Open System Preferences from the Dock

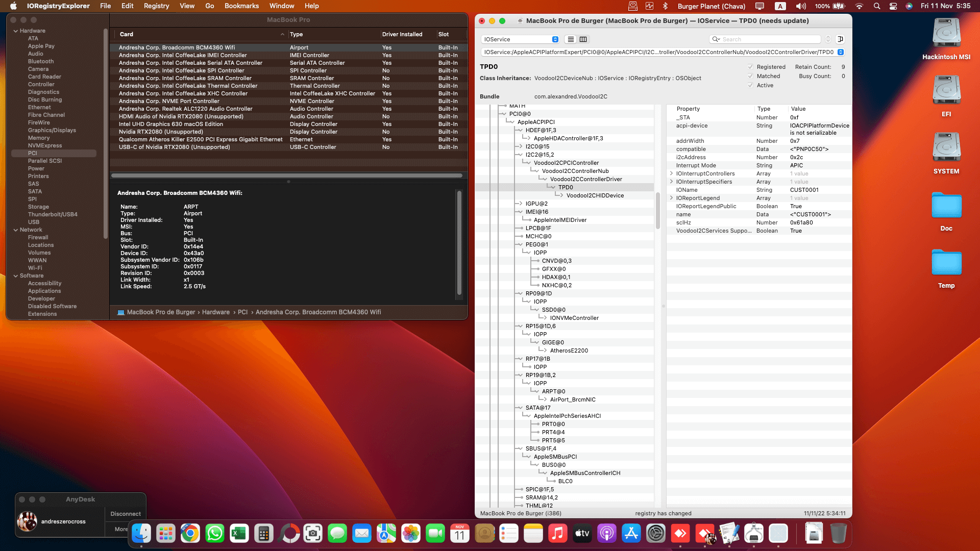(656, 534)
